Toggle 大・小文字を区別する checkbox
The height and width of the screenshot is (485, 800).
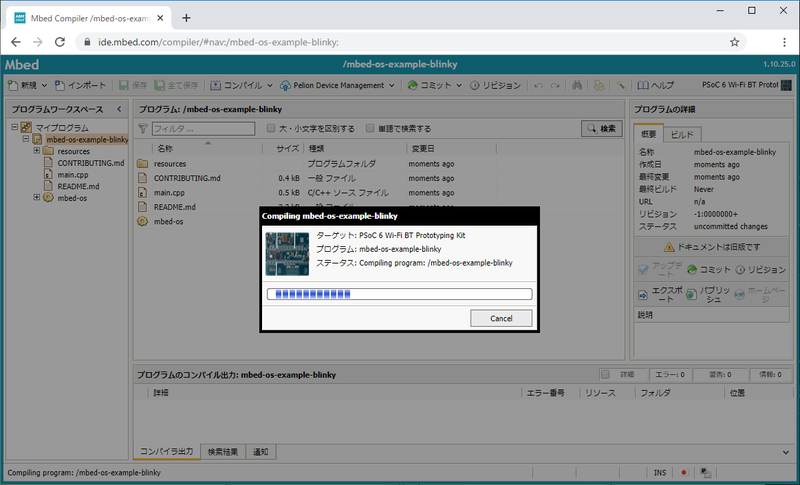[271, 128]
